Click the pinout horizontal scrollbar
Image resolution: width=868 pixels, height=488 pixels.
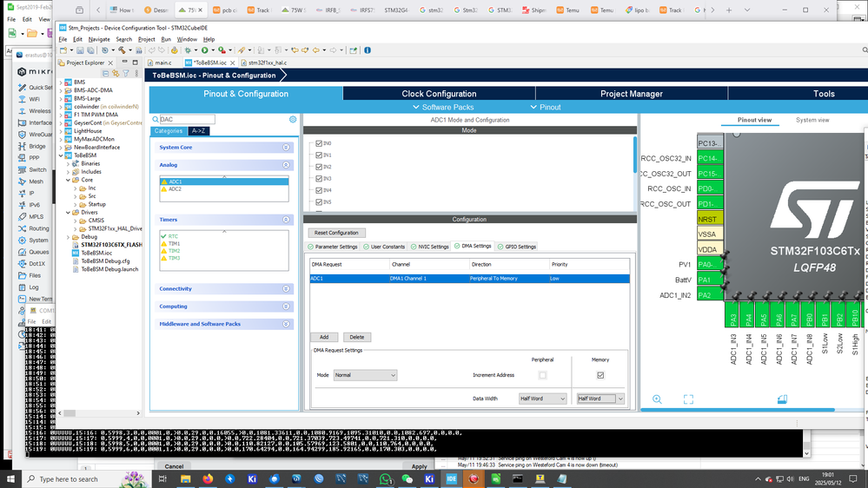[738, 410]
